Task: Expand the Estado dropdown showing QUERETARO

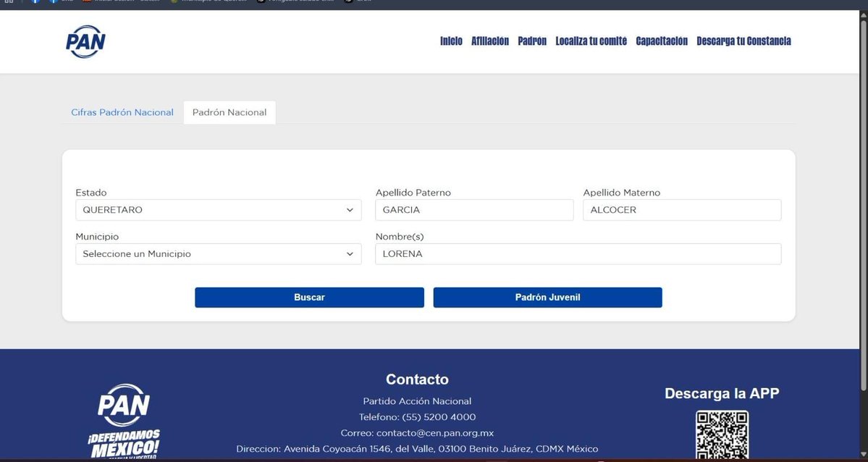Action: click(x=219, y=210)
